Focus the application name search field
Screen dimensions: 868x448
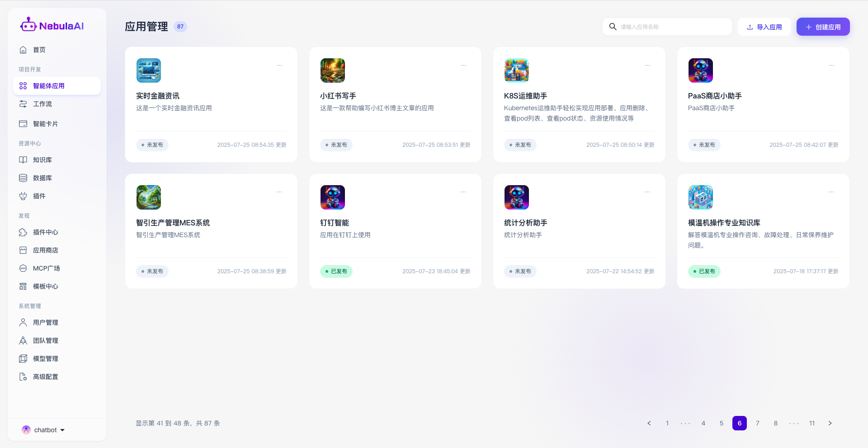(x=674, y=27)
